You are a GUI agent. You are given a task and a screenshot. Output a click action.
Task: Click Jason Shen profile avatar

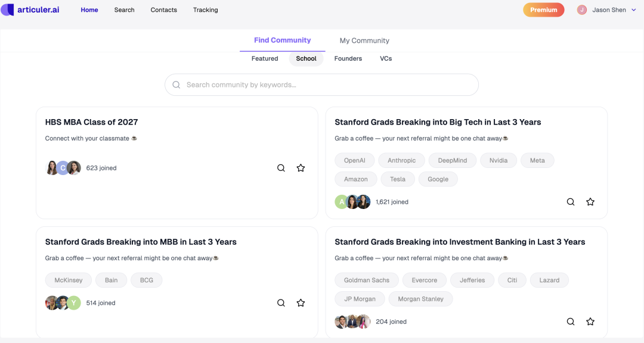[x=582, y=10]
